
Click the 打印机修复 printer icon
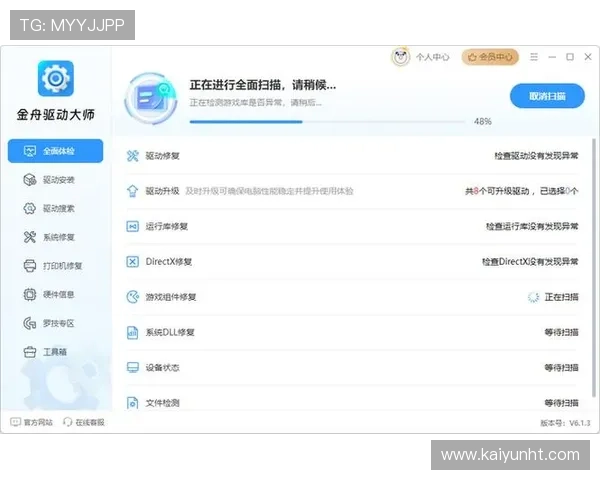(30, 266)
